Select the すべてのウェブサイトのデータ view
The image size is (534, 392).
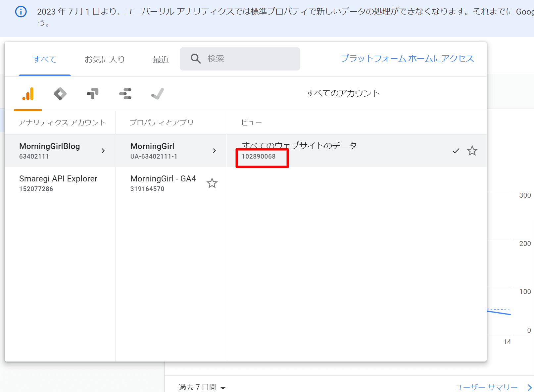tap(357, 151)
